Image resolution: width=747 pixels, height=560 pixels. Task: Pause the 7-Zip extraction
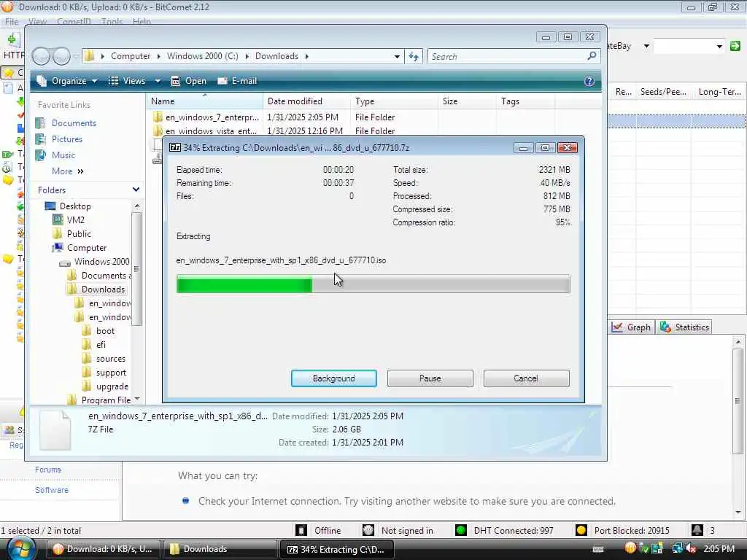click(x=430, y=378)
